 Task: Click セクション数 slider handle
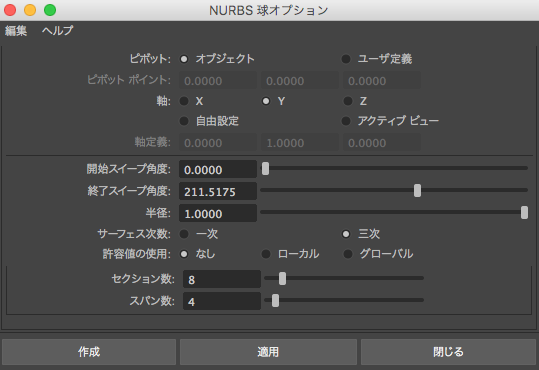coord(282,279)
